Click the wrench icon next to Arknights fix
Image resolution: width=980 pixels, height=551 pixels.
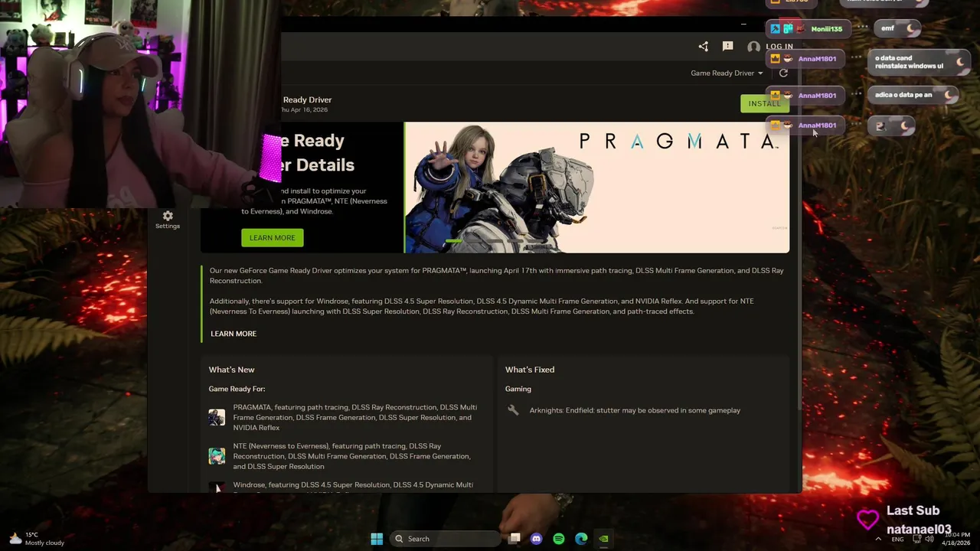point(513,410)
